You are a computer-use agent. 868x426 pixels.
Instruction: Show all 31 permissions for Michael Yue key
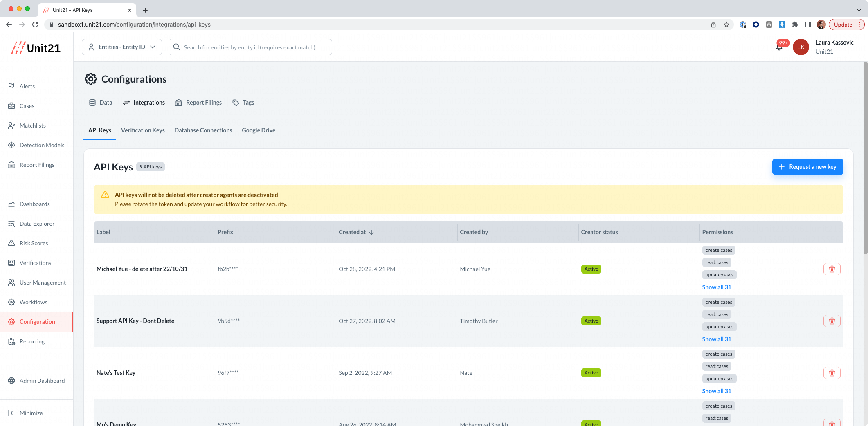tap(716, 287)
